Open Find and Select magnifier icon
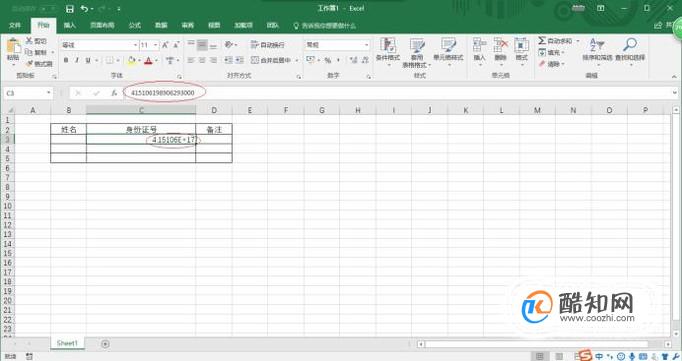 click(x=630, y=44)
